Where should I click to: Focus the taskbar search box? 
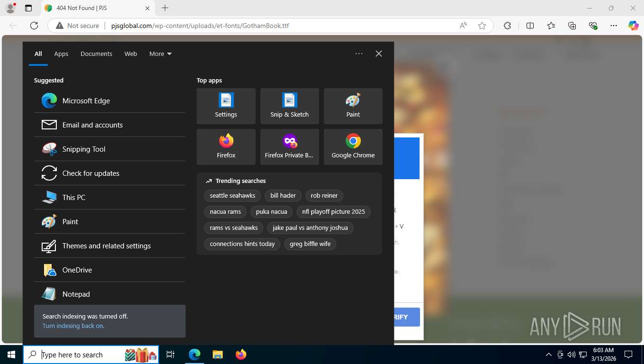click(91, 355)
